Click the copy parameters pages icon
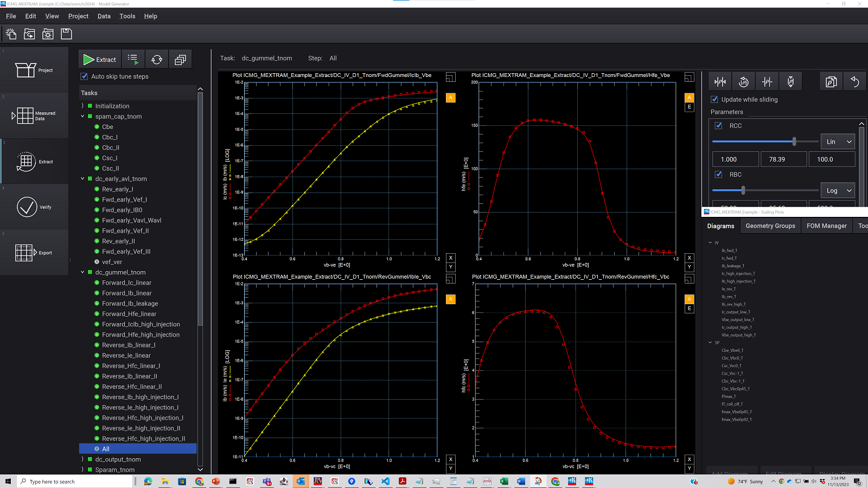The width and height of the screenshot is (868, 488). 831,81
